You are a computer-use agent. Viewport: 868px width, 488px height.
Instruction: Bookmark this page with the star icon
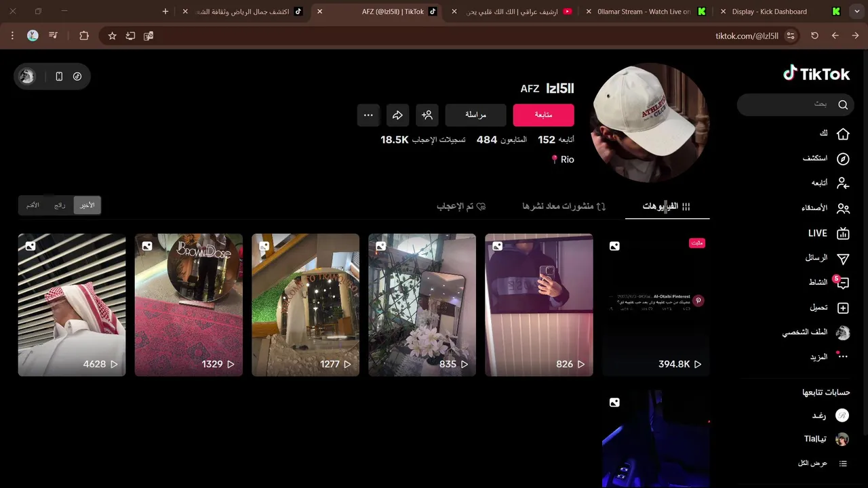click(x=113, y=36)
